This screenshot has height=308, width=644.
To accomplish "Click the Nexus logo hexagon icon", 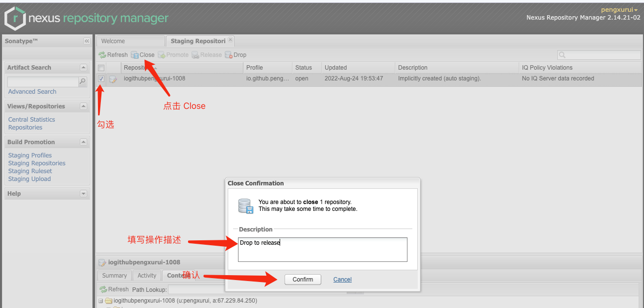I will pos(15,19).
